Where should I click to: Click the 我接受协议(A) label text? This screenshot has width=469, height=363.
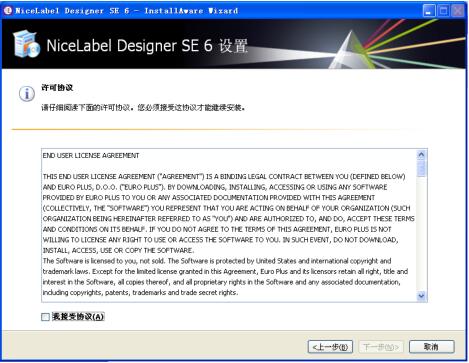point(78,317)
